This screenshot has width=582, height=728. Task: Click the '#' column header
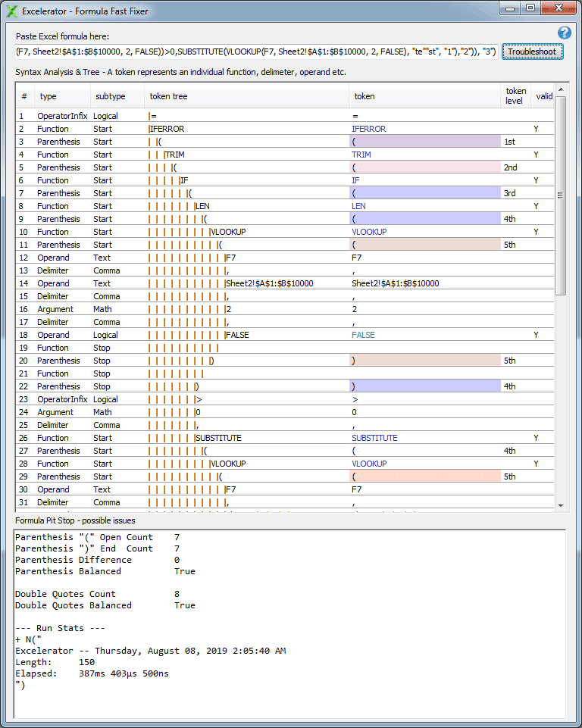click(24, 96)
